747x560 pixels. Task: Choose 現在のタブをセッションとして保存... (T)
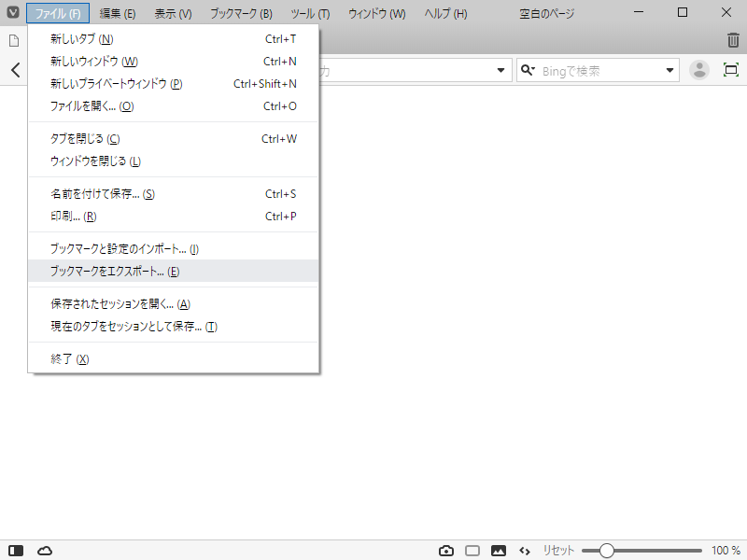pos(174,326)
